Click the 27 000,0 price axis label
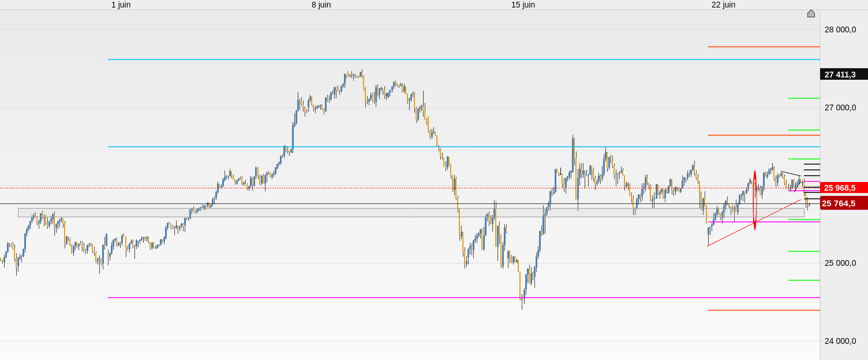Screen dimensions: 868x360 click(x=840, y=107)
